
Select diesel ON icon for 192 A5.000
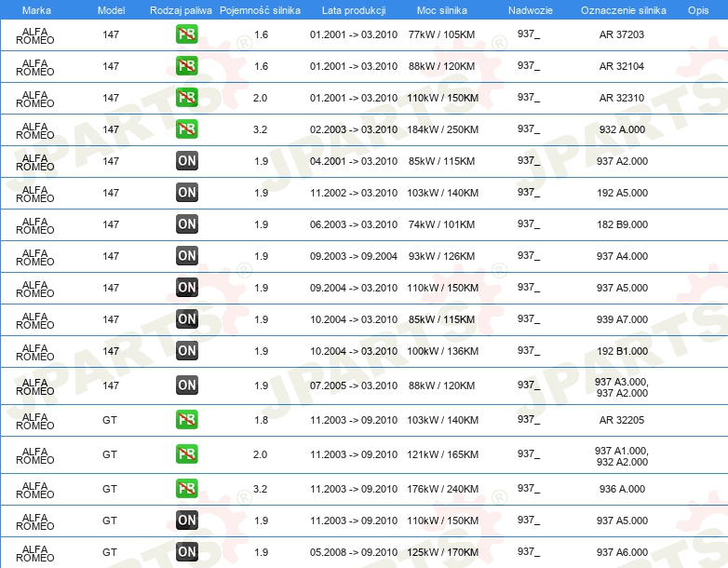coord(186,192)
